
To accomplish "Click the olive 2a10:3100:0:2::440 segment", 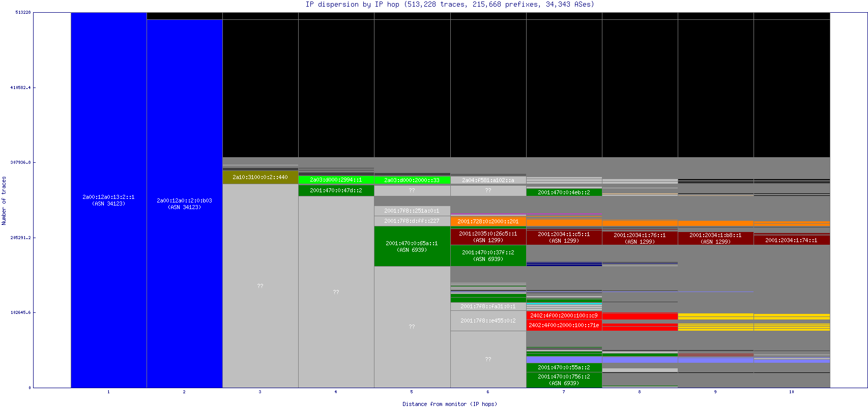I will pos(260,177).
